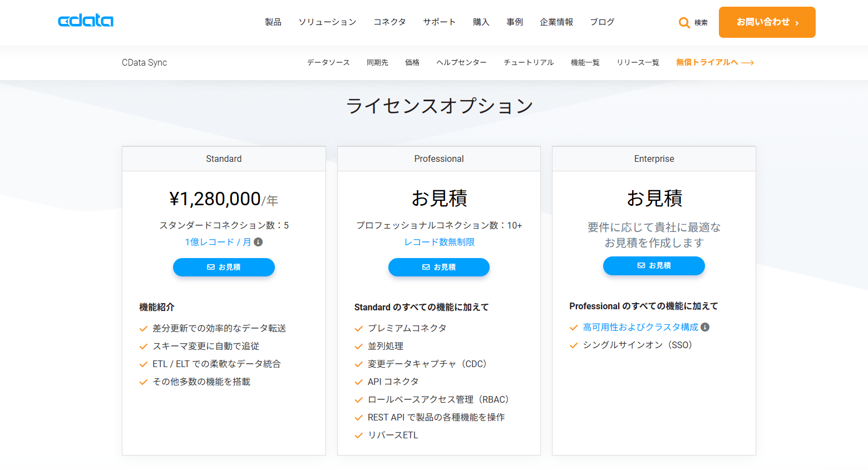Open the コネクタ menu
The height and width of the screenshot is (470, 868).
pos(389,22)
